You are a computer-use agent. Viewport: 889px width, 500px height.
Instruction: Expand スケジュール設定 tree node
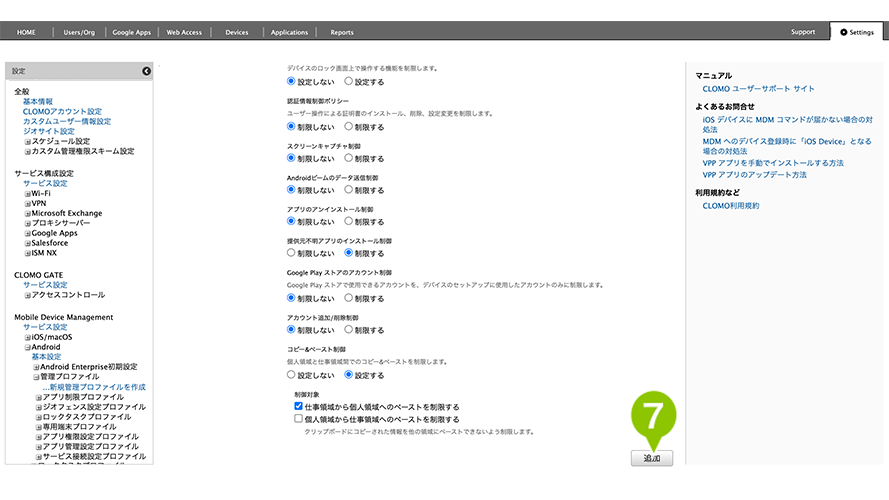(27, 142)
